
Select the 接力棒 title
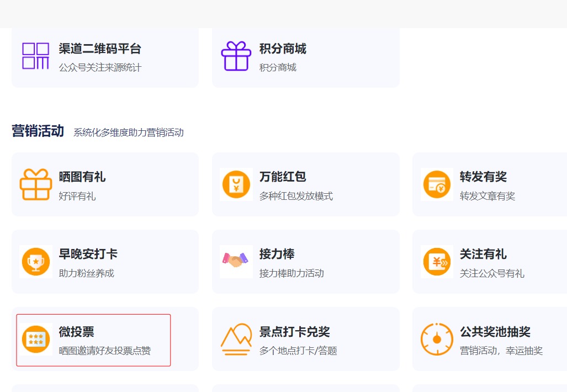tap(277, 254)
